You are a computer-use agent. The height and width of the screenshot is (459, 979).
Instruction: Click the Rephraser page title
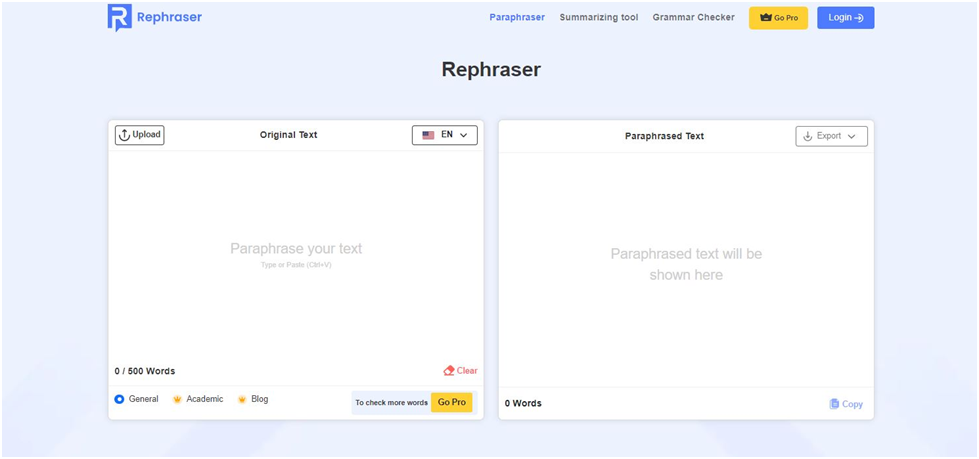coord(491,69)
